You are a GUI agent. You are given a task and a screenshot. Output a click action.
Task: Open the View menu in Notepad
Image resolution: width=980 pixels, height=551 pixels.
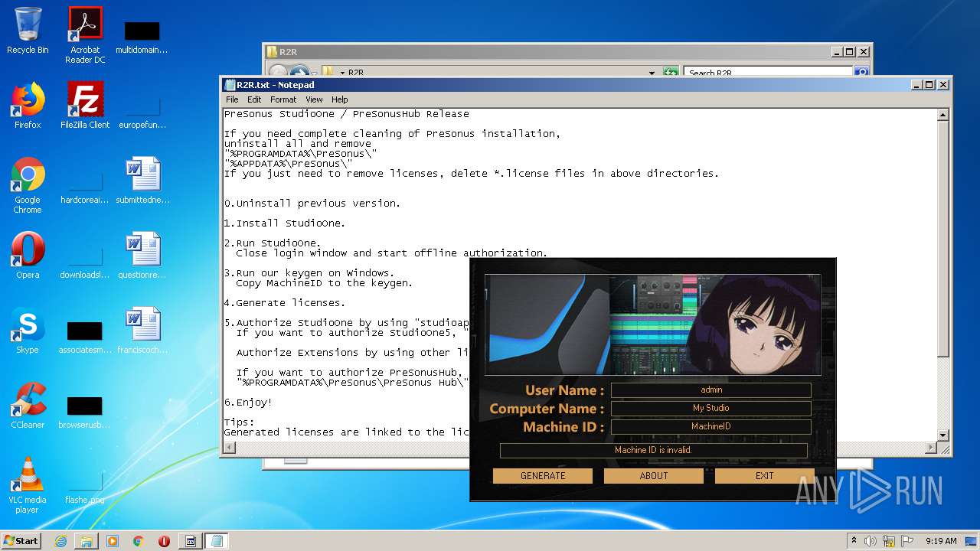[314, 99]
